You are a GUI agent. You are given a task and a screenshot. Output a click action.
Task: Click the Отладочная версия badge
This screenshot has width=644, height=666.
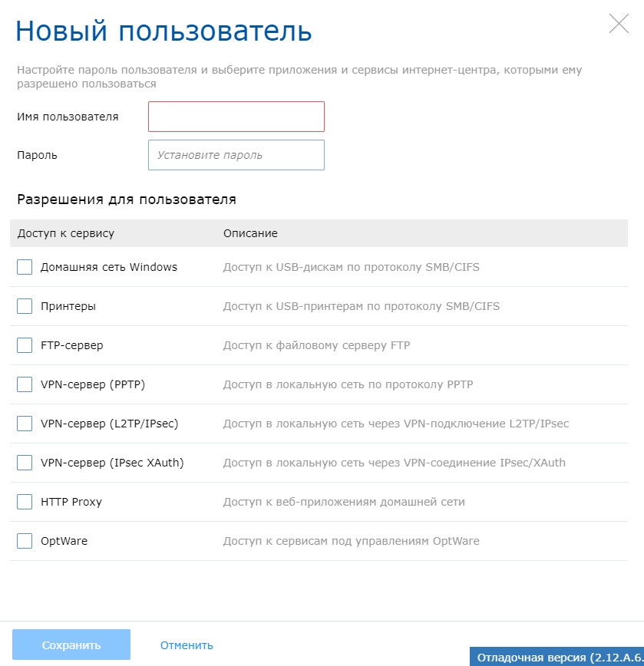tap(557, 657)
